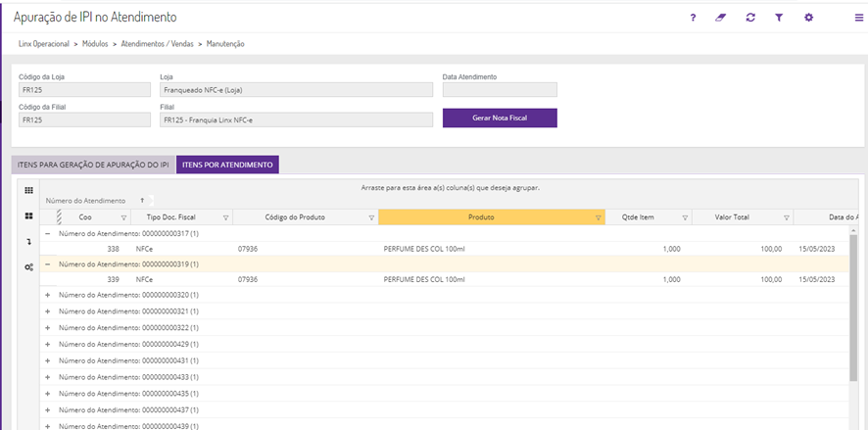The height and width of the screenshot is (430, 868).
Task: Click the refresh icon in header
Action: (750, 18)
